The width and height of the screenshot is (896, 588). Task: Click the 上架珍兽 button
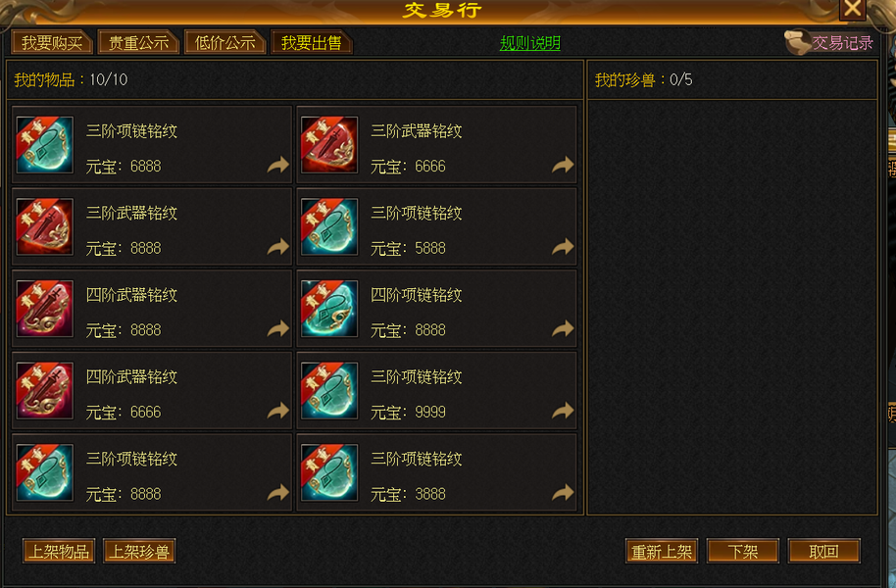click(139, 552)
